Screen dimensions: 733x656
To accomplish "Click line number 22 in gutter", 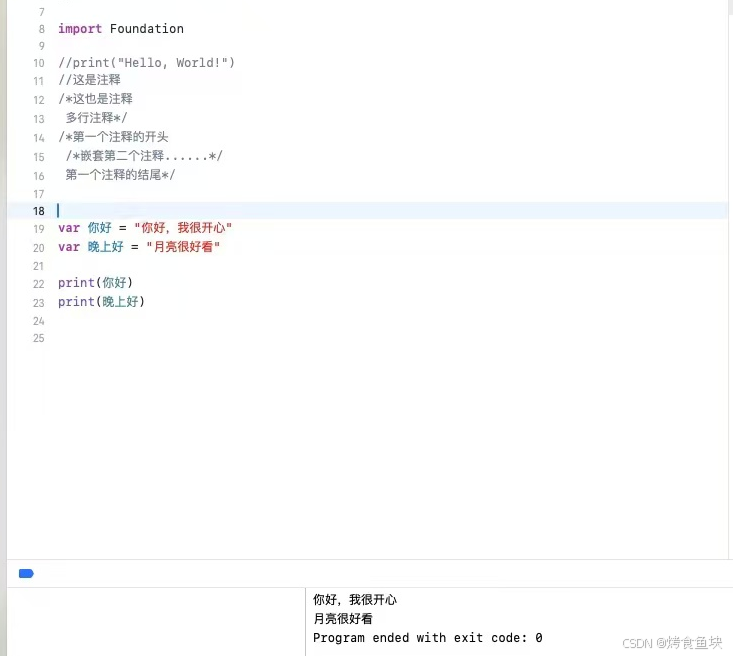I will pyautogui.click(x=38, y=284).
